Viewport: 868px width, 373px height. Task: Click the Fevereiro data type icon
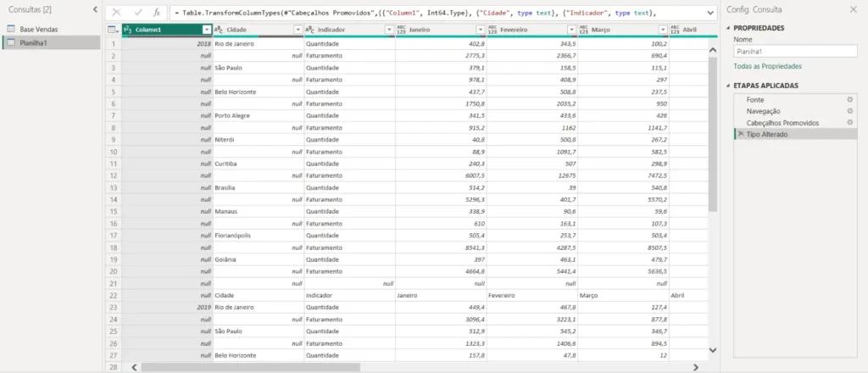[492, 30]
